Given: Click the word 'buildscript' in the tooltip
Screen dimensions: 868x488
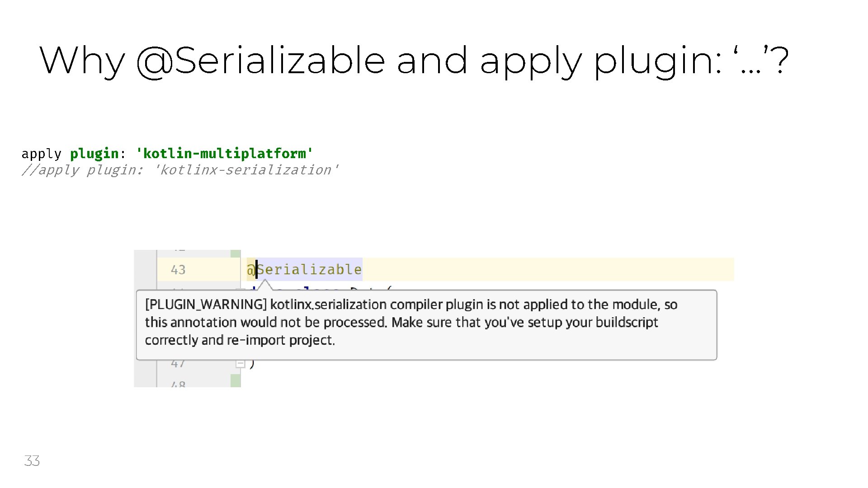Looking at the screenshot, I should (x=627, y=322).
